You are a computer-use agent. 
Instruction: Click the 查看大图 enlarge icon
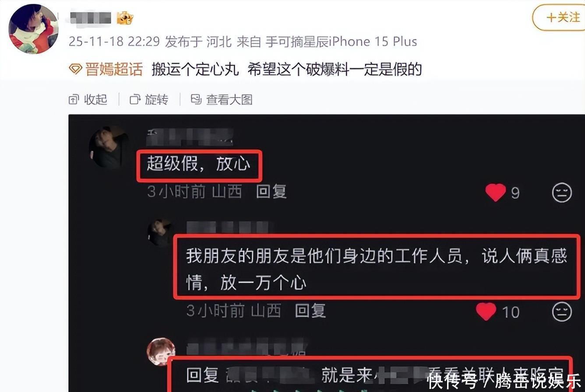[196, 99]
